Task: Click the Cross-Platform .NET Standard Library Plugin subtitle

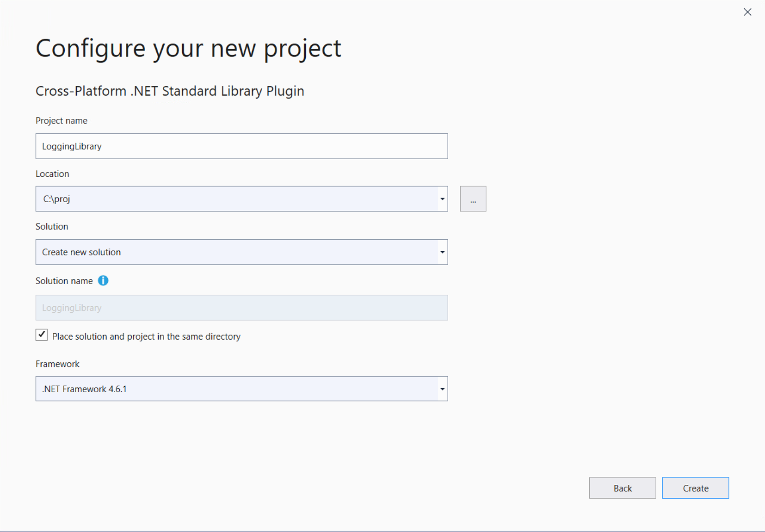Action: pyautogui.click(x=170, y=91)
